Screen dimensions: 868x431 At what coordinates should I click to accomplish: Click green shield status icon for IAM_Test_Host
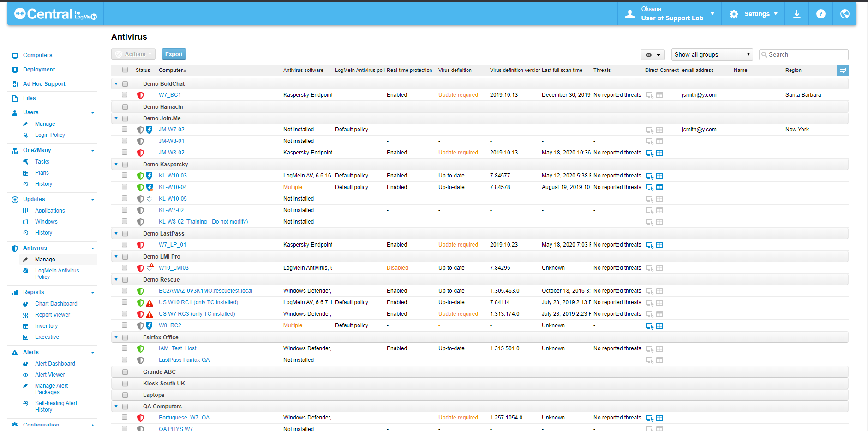(141, 349)
